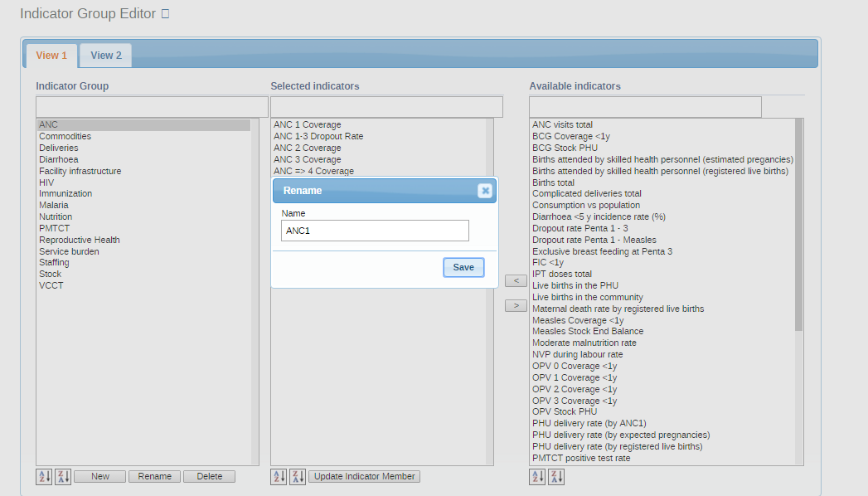The width and height of the screenshot is (868, 496).
Task: Choose BCG Coverage <1y from available indicators
Action: coord(570,136)
